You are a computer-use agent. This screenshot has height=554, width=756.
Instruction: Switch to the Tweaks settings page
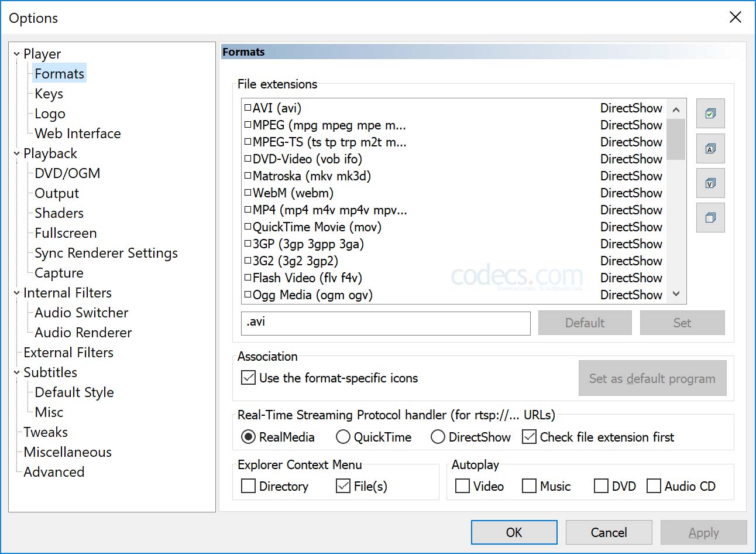pyautogui.click(x=46, y=432)
